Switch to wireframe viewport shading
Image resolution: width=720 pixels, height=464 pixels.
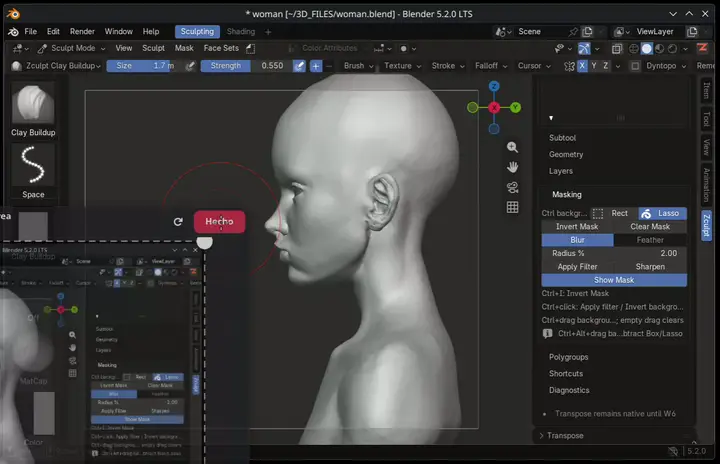[x=634, y=49]
